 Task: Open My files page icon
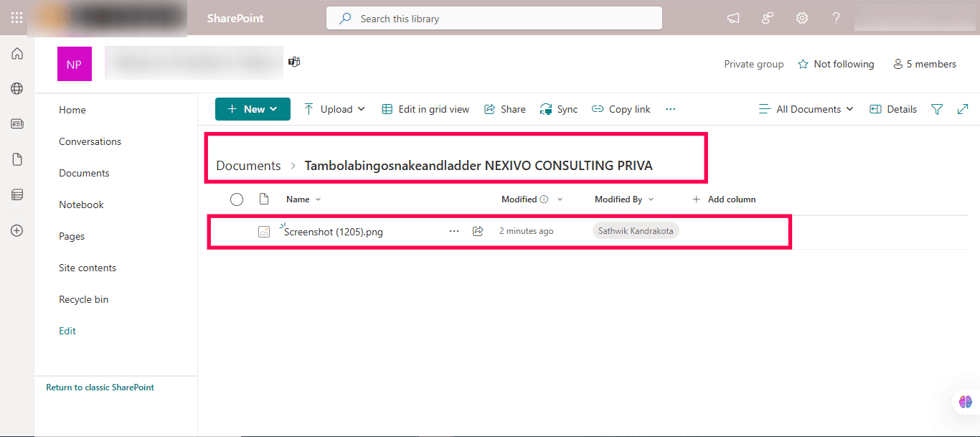coord(17,159)
